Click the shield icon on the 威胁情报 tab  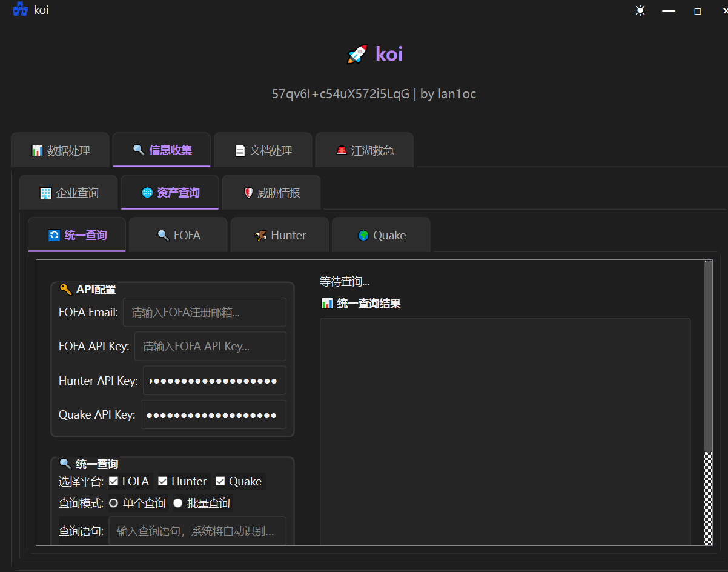coord(248,193)
